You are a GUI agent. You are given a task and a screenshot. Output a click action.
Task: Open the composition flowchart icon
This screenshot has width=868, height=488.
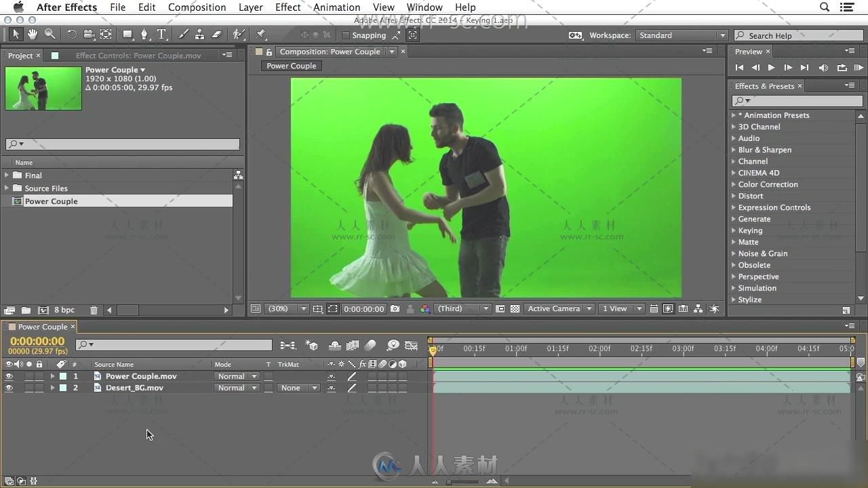(698, 308)
